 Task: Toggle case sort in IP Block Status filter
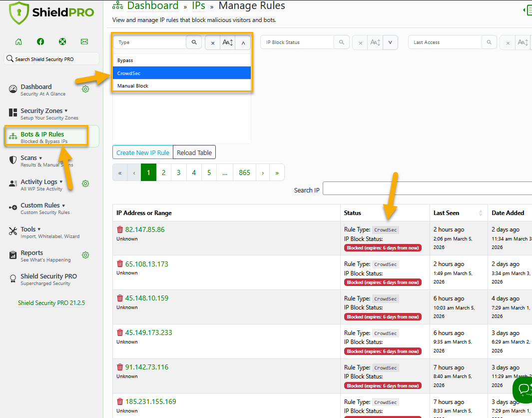pyautogui.click(x=375, y=43)
